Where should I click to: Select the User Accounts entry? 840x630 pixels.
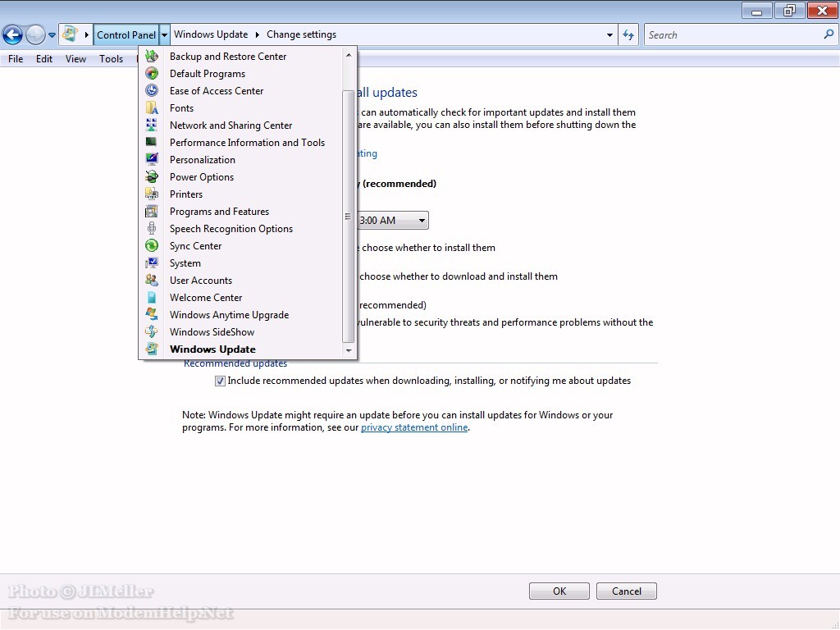click(240, 281)
